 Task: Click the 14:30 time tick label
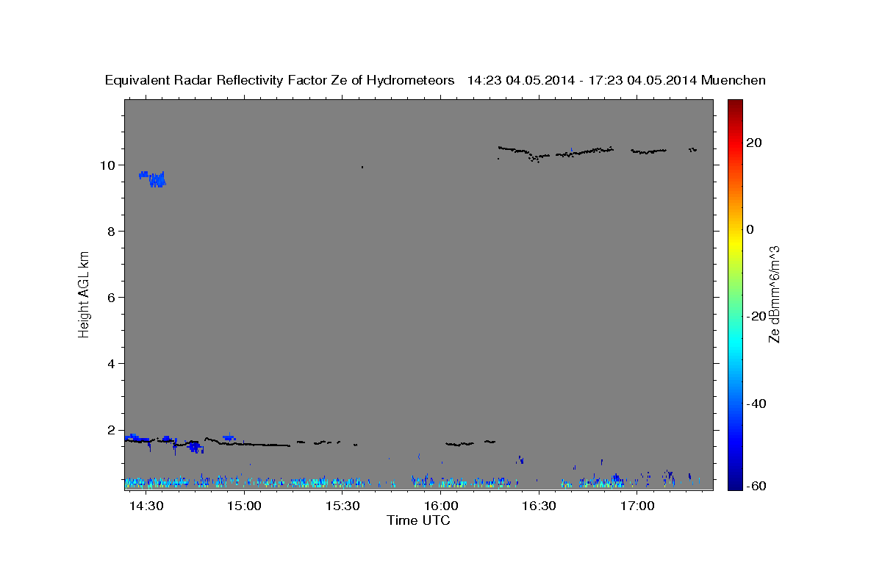[146, 506]
